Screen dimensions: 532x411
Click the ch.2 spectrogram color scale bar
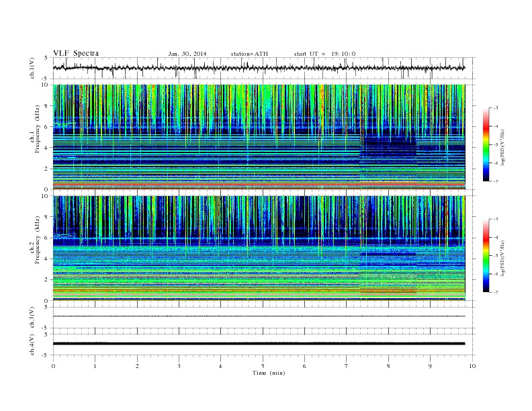[486, 256]
